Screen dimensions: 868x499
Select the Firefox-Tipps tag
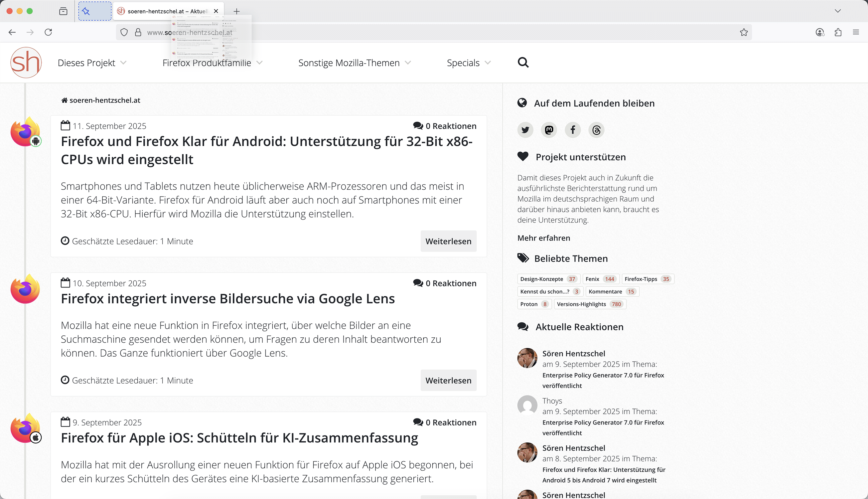[648, 279]
